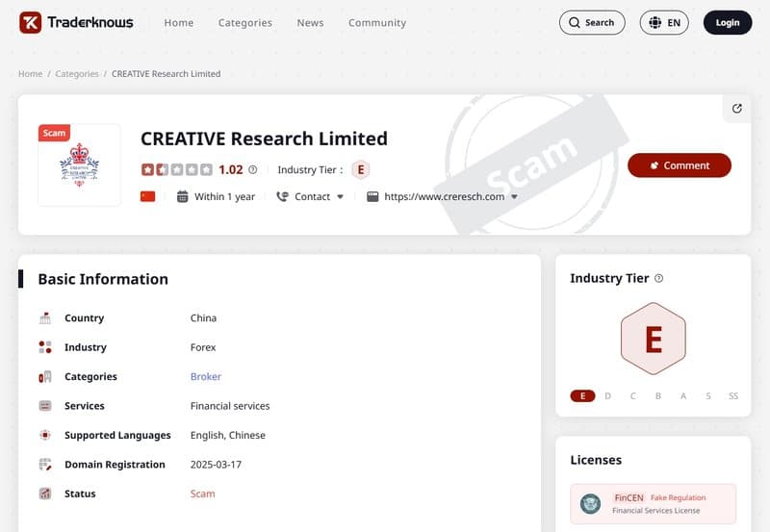The width and height of the screenshot is (770, 532).
Task: Click the Licenses heading
Action: coord(596,460)
